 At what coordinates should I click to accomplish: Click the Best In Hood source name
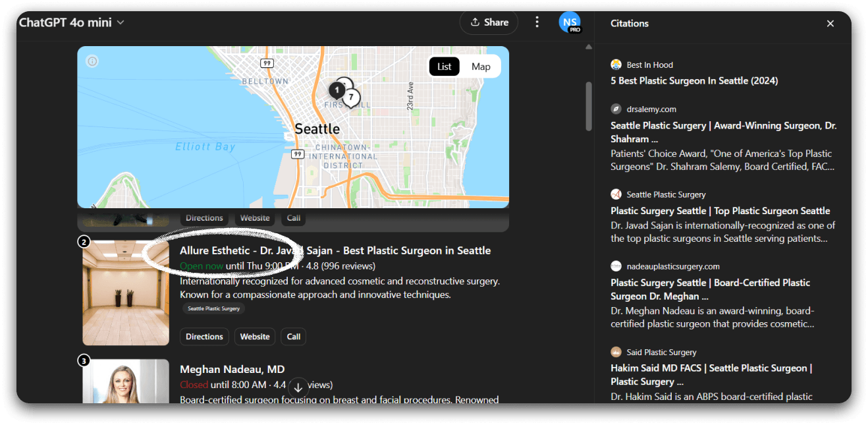pyautogui.click(x=650, y=65)
